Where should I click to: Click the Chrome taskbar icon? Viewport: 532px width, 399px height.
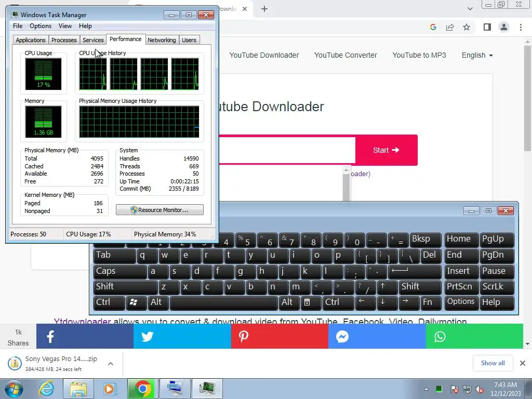tap(142, 389)
